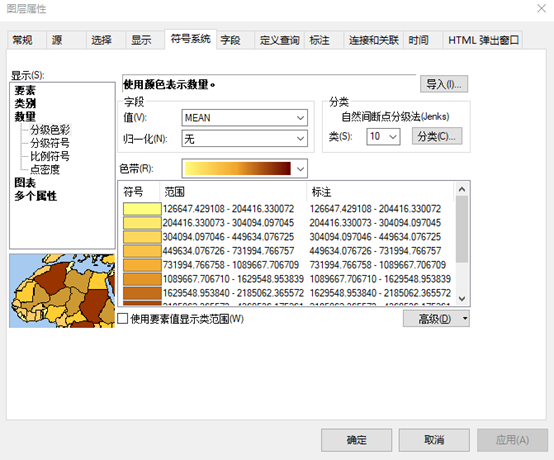Click the swatch for range 1089667.706710 - 1629548.953839
Screen dimensions: 554x460
coord(142,279)
